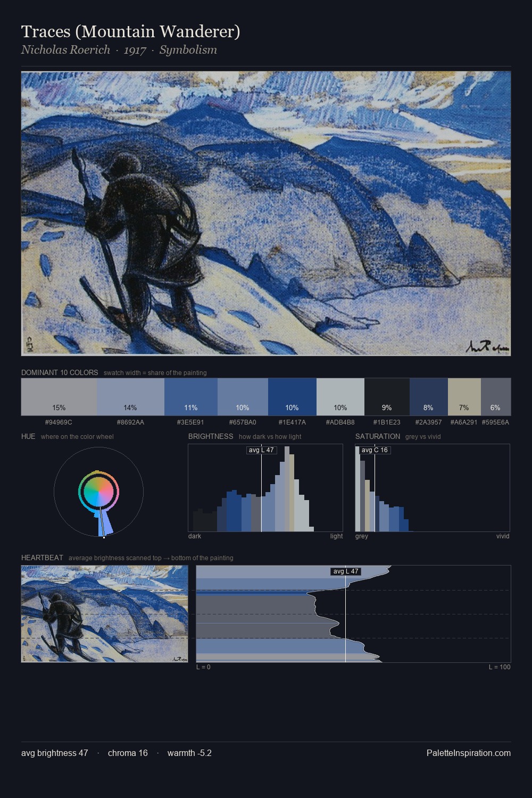
Task: Click the 'SATURATION' section heading
Action: coord(378,436)
